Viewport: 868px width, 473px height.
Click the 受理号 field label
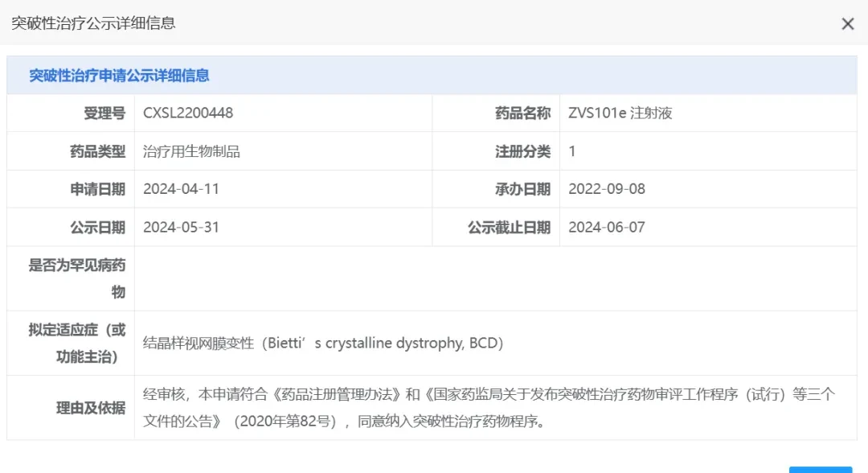tap(104, 113)
